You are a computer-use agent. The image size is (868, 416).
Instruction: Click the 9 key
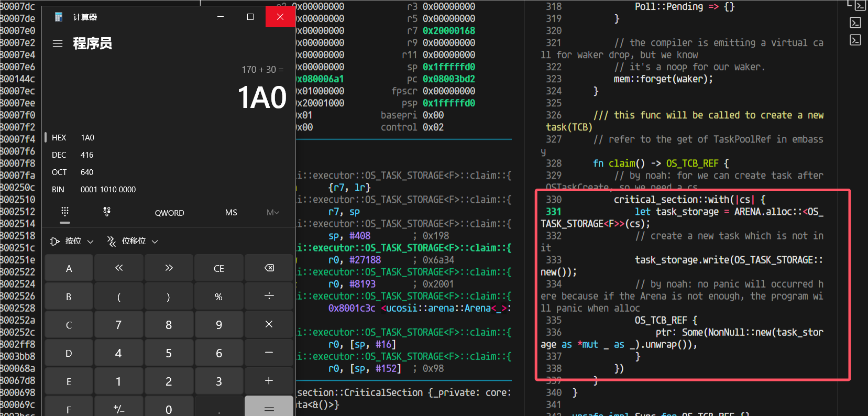(x=219, y=325)
